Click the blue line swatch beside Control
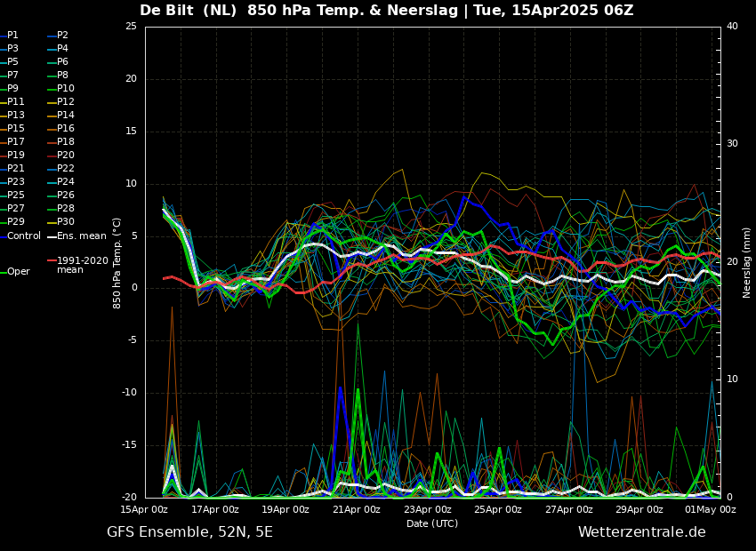The height and width of the screenshot is (551, 756). click(3, 237)
